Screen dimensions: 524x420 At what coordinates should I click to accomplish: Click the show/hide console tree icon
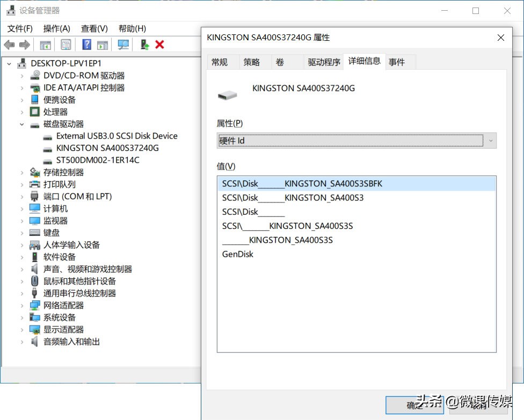(x=46, y=45)
